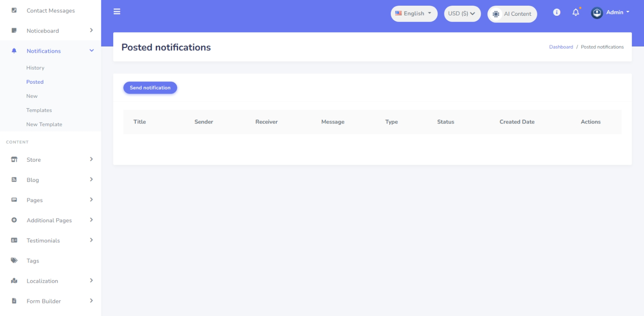Open the New notification submenu item
This screenshot has height=316, width=644.
coord(32,96)
